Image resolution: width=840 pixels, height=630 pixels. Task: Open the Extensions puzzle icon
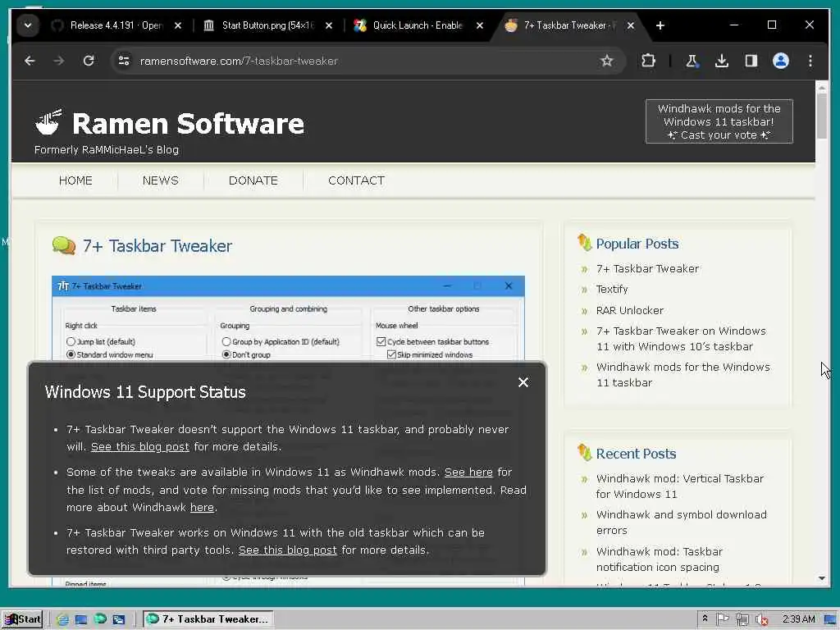pos(648,61)
